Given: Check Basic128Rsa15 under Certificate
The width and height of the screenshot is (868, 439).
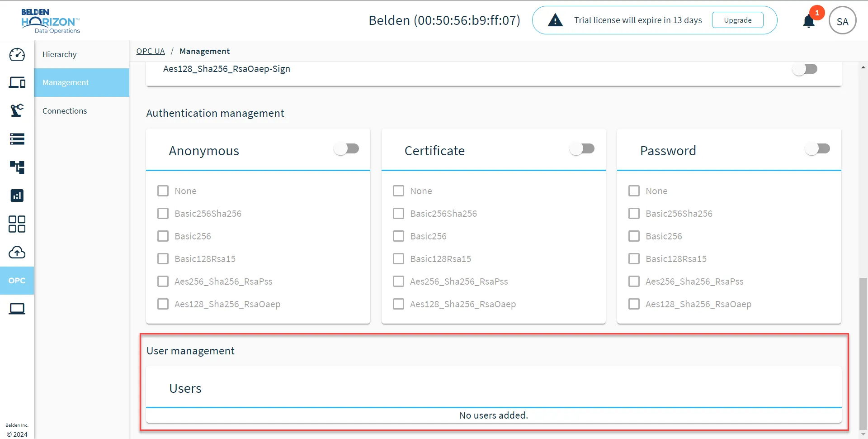Looking at the screenshot, I should point(398,259).
